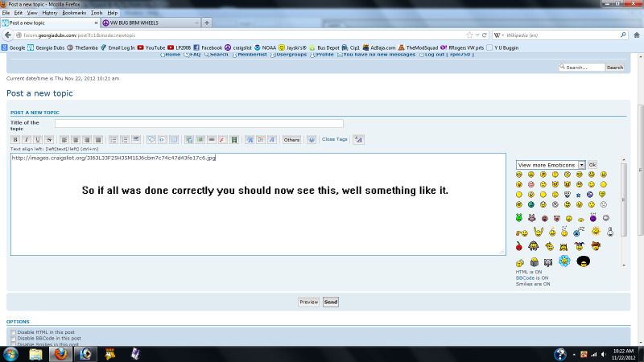The width and height of the screenshot is (644, 362).
Task: Open the Tools menu
Action: click(97, 13)
